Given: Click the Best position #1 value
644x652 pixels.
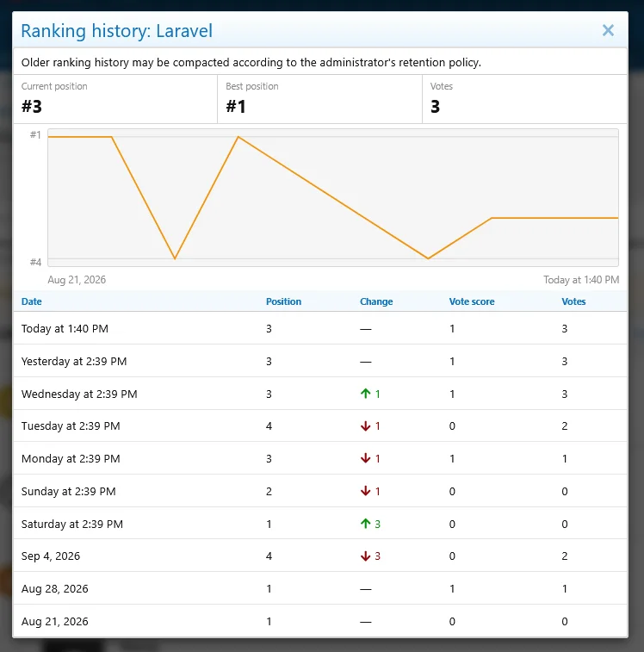Looking at the screenshot, I should (x=236, y=107).
